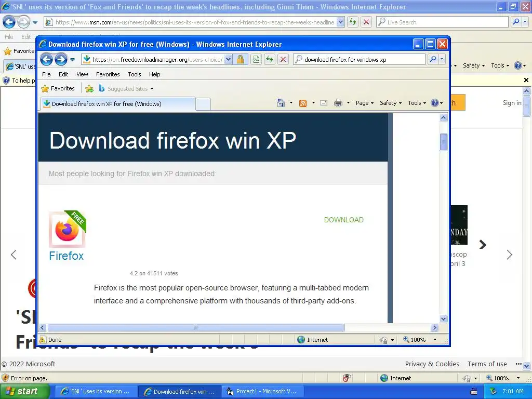The width and height of the screenshot is (532, 399).
Task: Open File menu in front window
Action: [x=46, y=74]
